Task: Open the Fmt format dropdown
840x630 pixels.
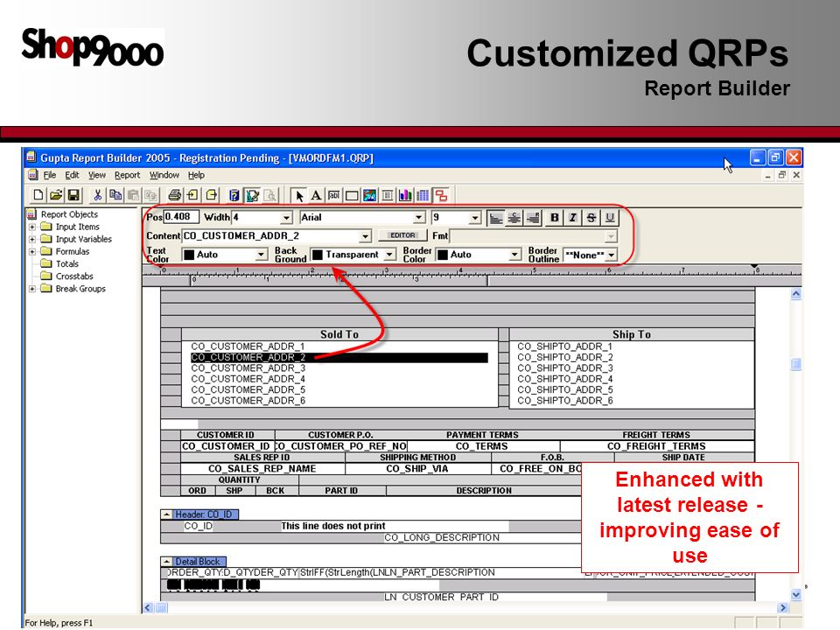Action: (611, 236)
